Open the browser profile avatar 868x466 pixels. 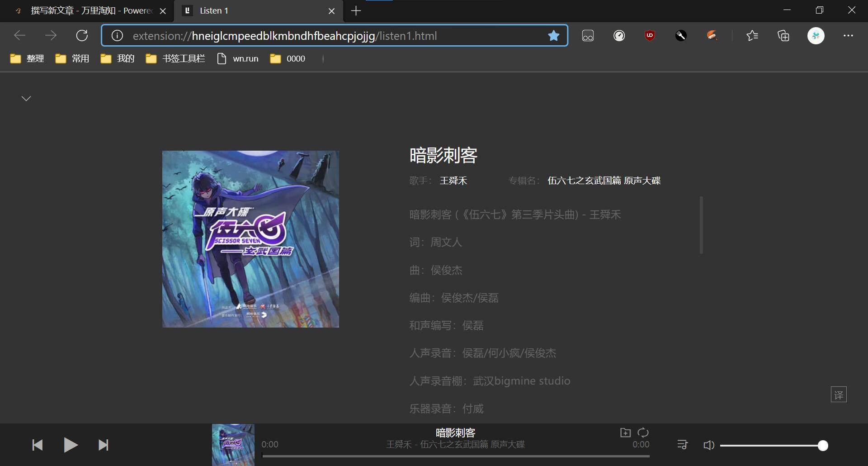click(816, 36)
